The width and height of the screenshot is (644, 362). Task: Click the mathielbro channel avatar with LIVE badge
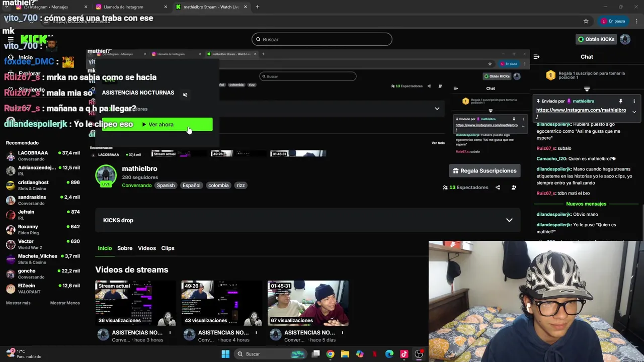click(x=106, y=176)
